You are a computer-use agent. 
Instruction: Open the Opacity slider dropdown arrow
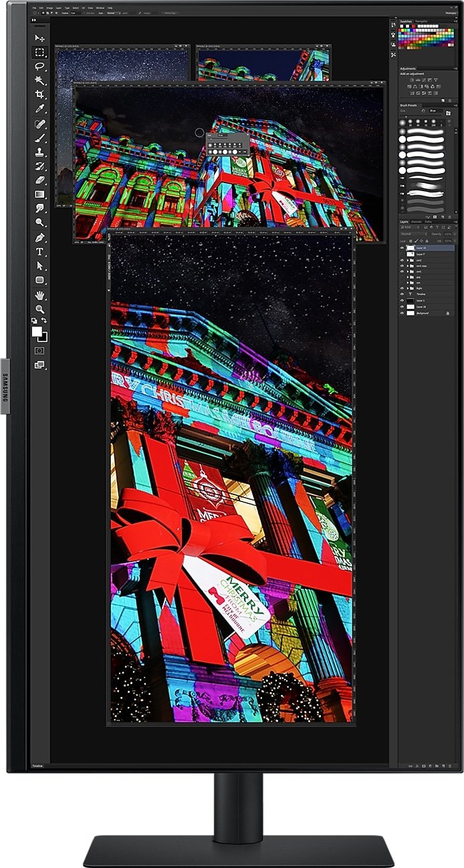pos(455,234)
